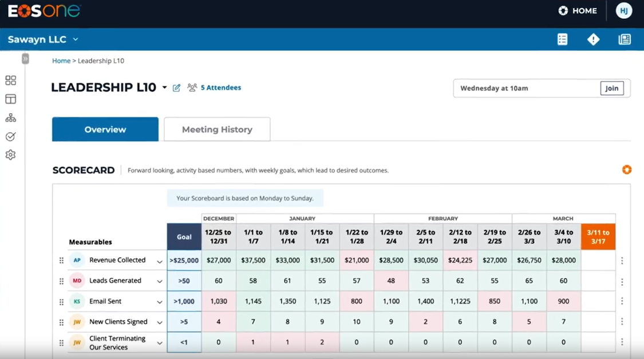Open the org chart icon in sidebar

point(11,118)
